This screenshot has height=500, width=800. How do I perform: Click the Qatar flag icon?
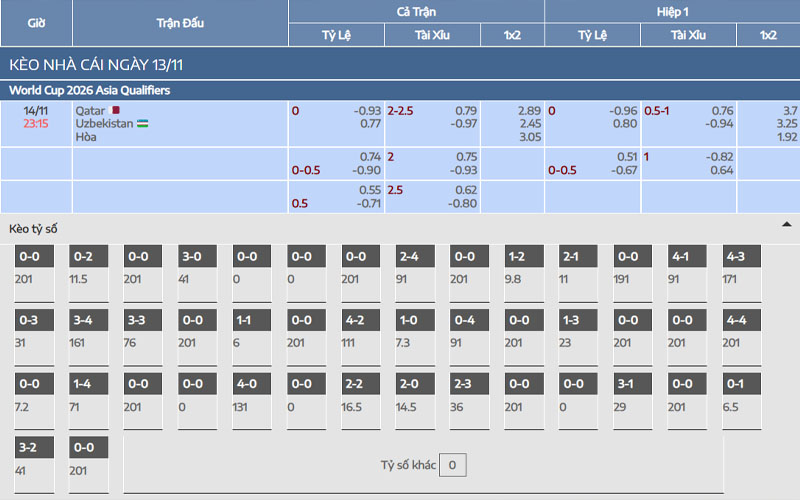pyautogui.click(x=116, y=110)
